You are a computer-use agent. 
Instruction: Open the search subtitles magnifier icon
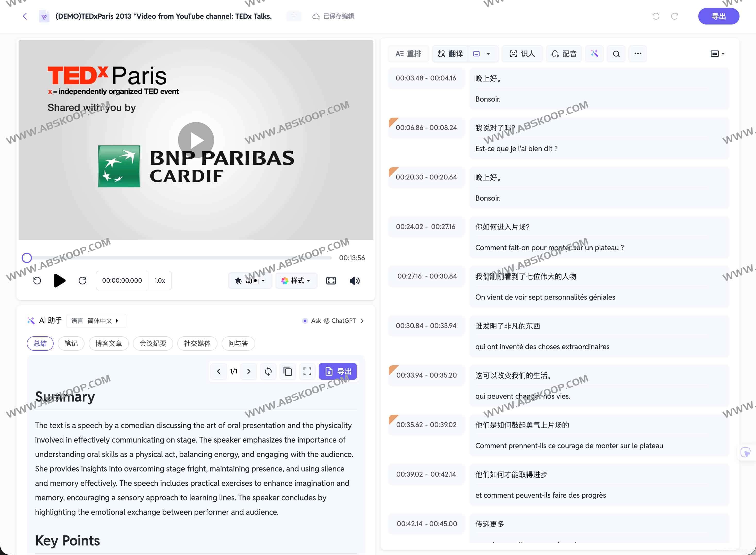coord(616,54)
